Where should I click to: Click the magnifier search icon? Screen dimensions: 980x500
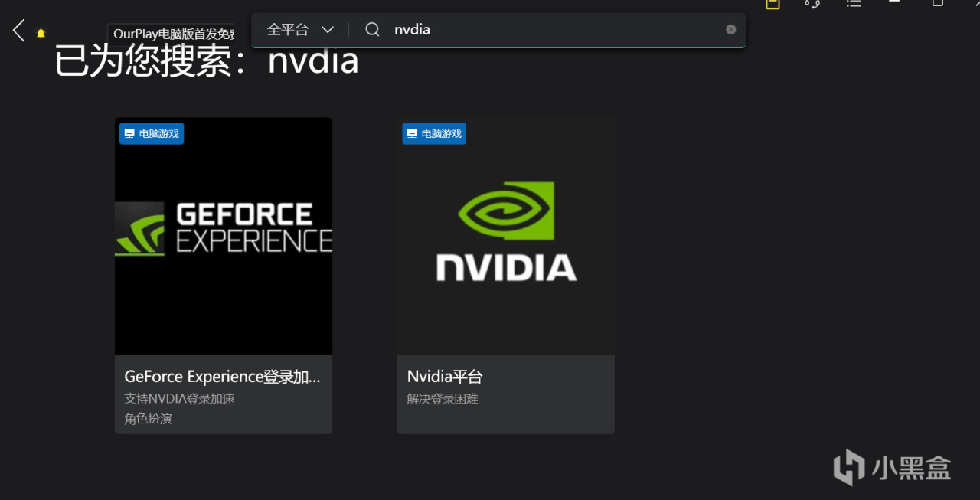coord(372,30)
